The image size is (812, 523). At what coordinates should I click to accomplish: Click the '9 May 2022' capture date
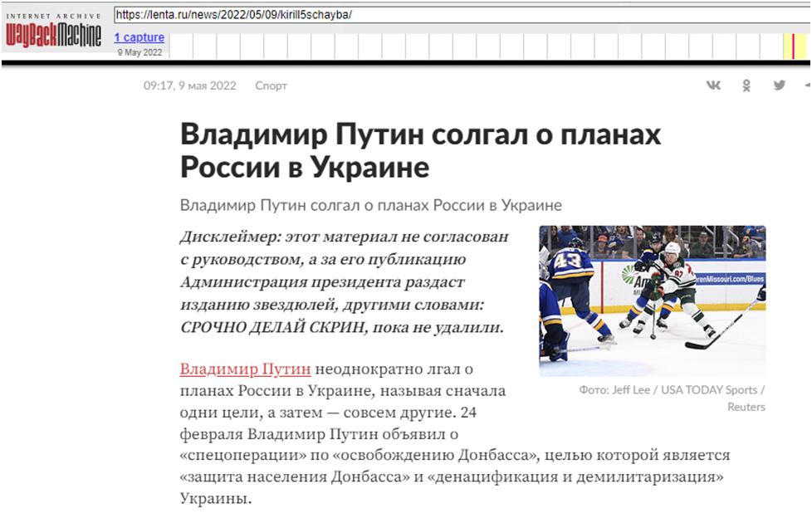point(139,52)
